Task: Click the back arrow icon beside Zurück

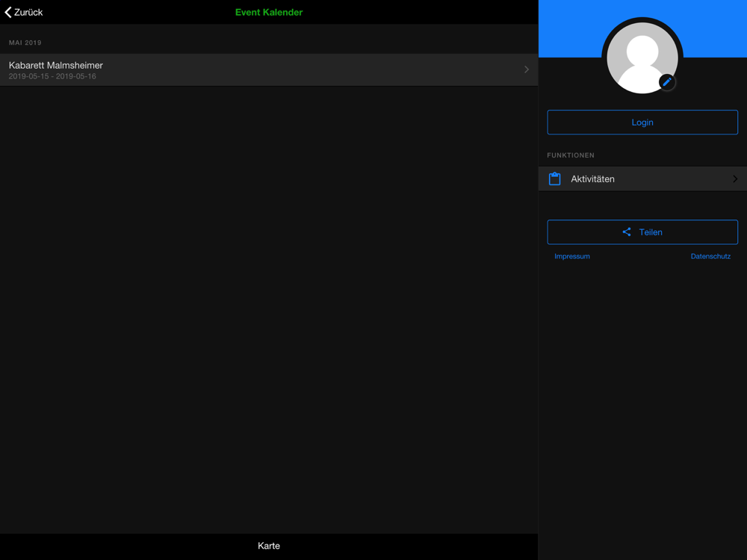Action: [x=8, y=13]
